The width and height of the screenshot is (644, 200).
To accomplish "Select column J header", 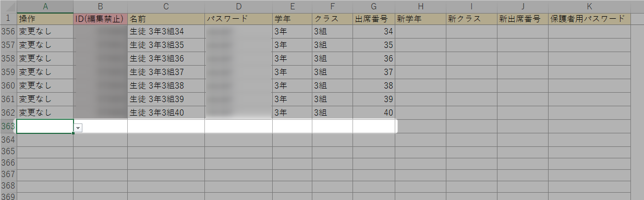I will pos(523,6).
